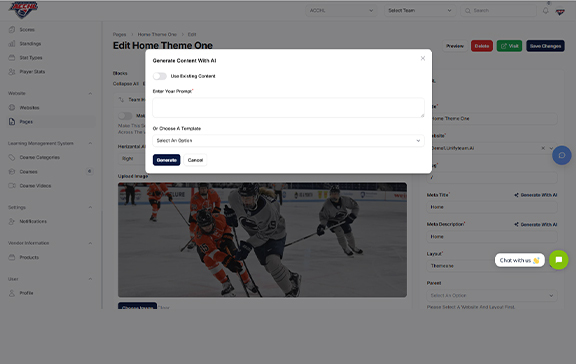Click Generate With AI beside Meta Description
Image resolution: width=576 pixels, height=364 pixels.
coord(536,224)
